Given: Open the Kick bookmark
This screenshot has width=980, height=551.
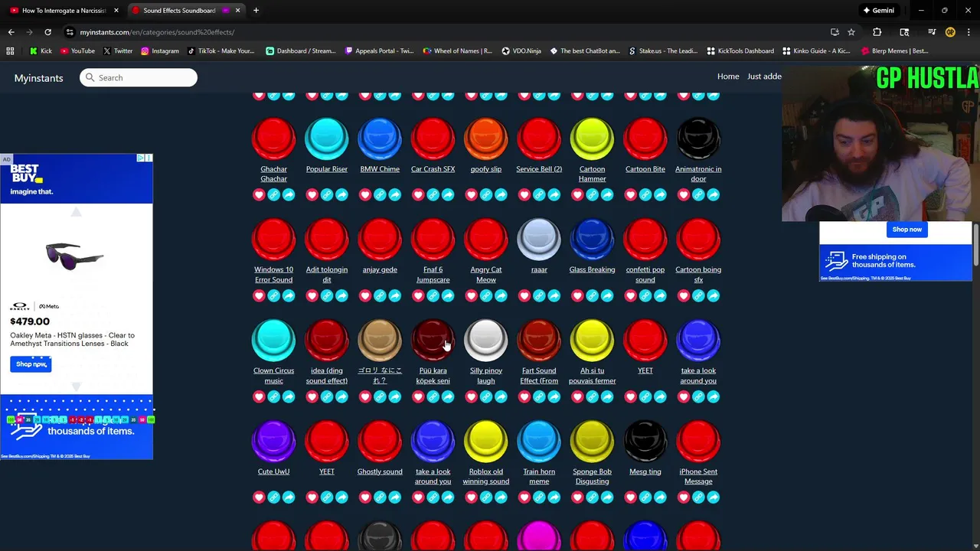Looking at the screenshot, I should 41,51.
